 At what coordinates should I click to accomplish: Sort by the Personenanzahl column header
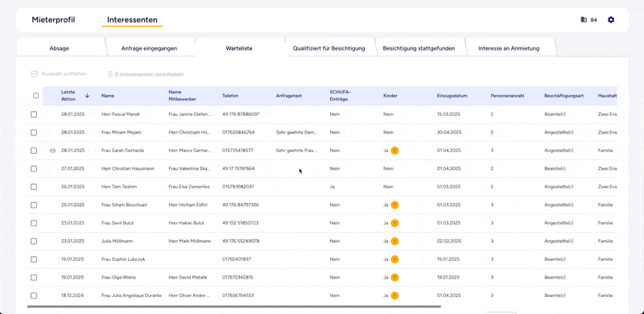[x=507, y=96]
